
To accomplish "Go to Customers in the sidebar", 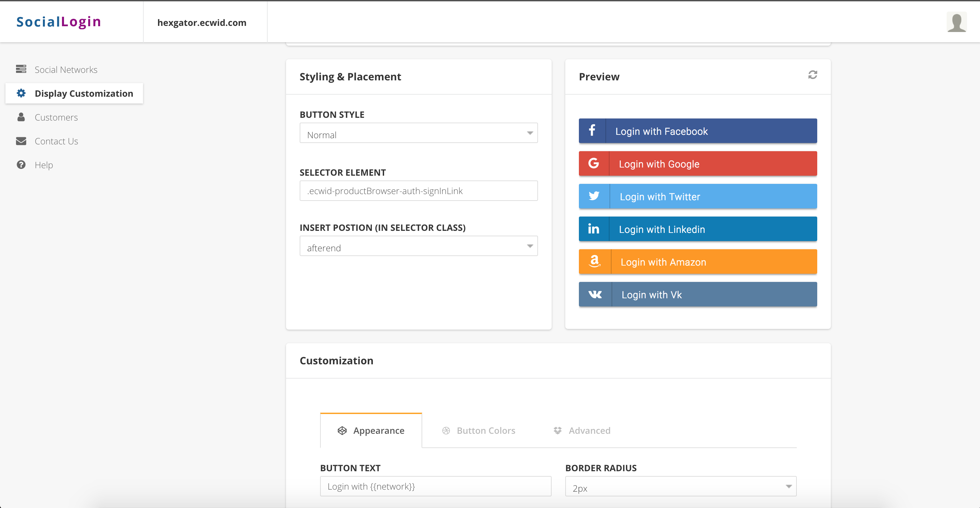I will coord(74,117).
